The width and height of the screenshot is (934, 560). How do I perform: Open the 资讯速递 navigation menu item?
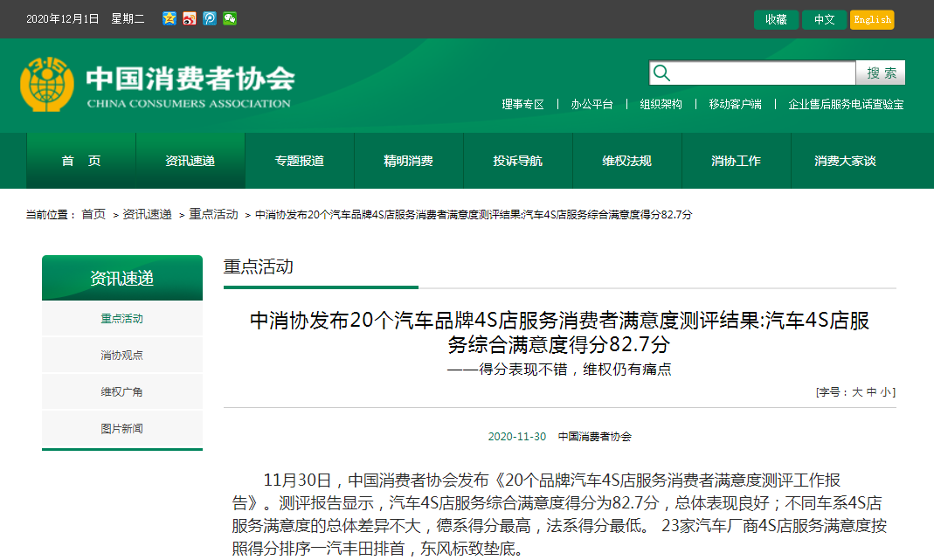point(190,161)
